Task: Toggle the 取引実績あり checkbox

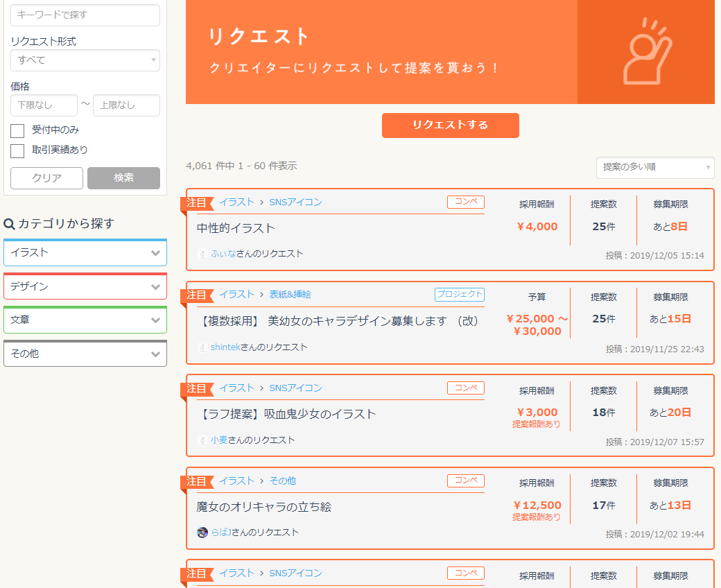Action: coord(17,150)
